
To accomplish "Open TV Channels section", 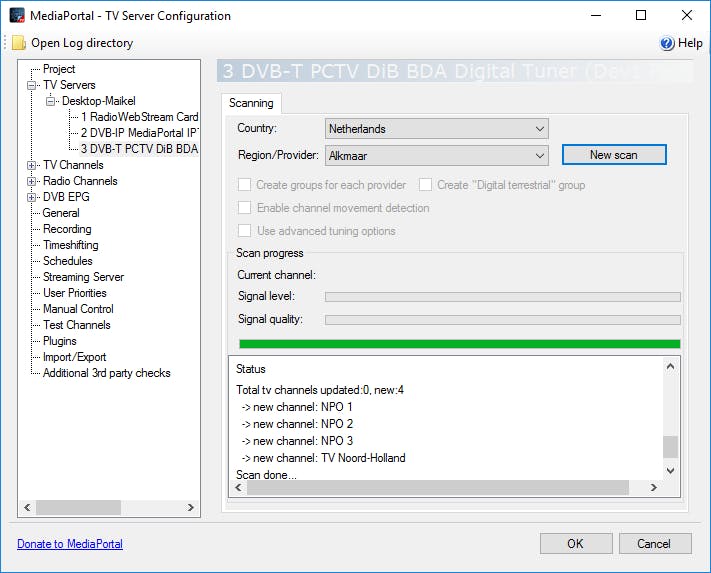I will [73, 165].
